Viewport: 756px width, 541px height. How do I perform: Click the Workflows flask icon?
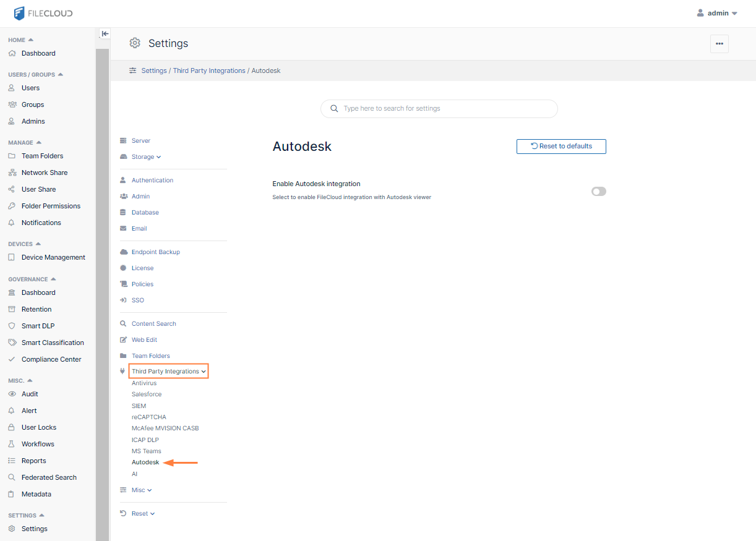[11, 444]
